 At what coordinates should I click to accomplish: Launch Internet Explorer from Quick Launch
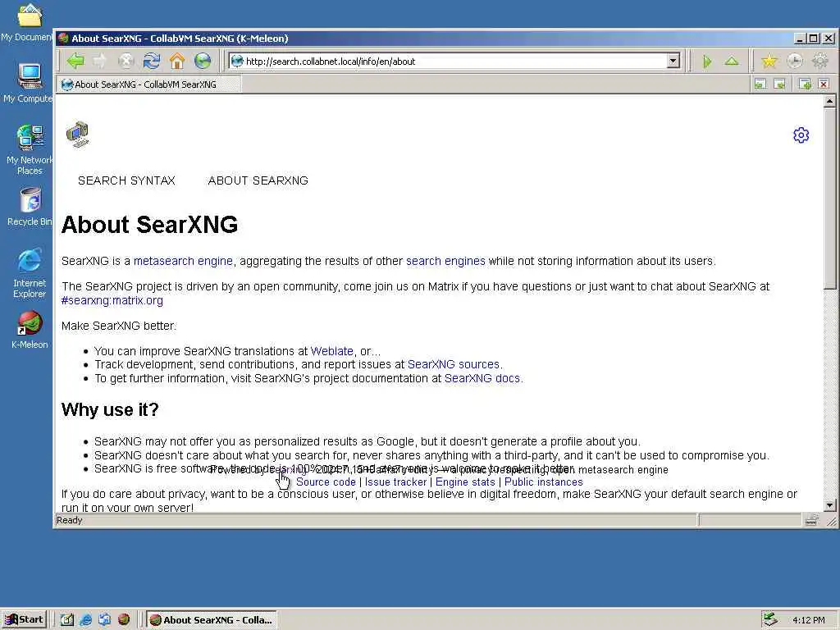(85, 620)
